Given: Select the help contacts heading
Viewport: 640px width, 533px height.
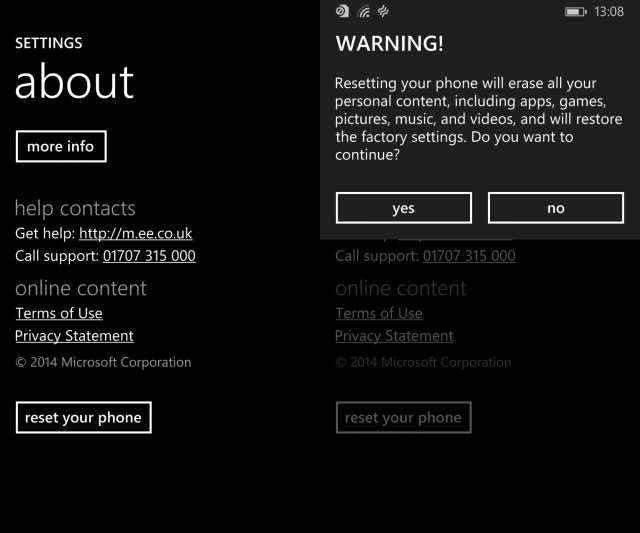Looking at the screenshot, I should click(75, 208).
